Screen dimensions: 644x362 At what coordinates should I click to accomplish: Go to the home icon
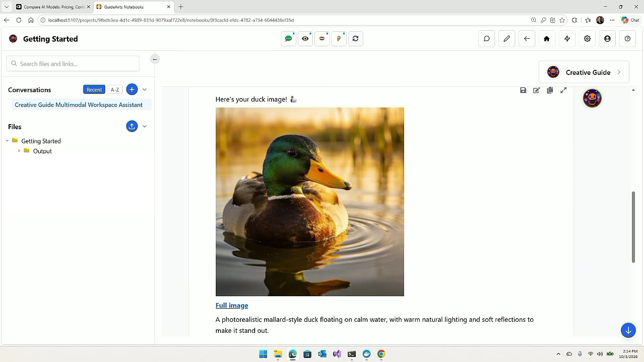click(x=547, y=39)
